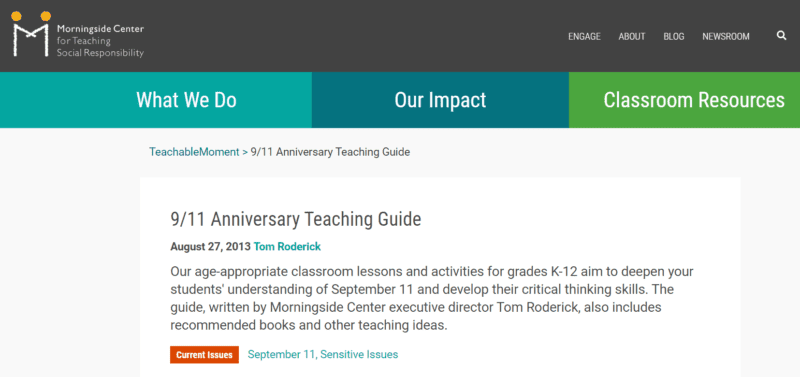This screenshot has height=377, width=800.
Task: Open the ABOUT menu item
Action: click(x=632, y=36)
